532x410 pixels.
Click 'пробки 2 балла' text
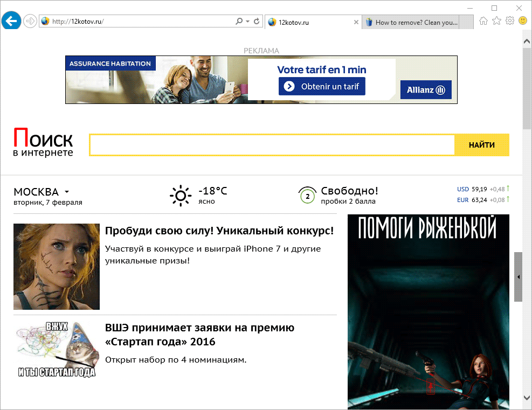click(x=348, y=201)
